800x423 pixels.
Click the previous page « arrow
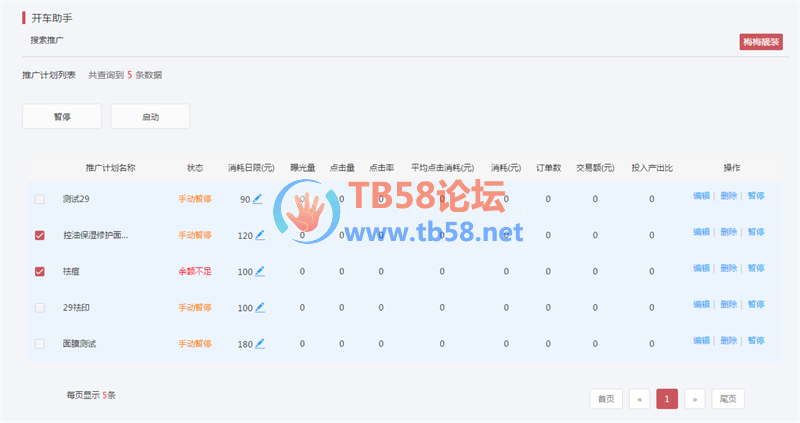(640, 399)
